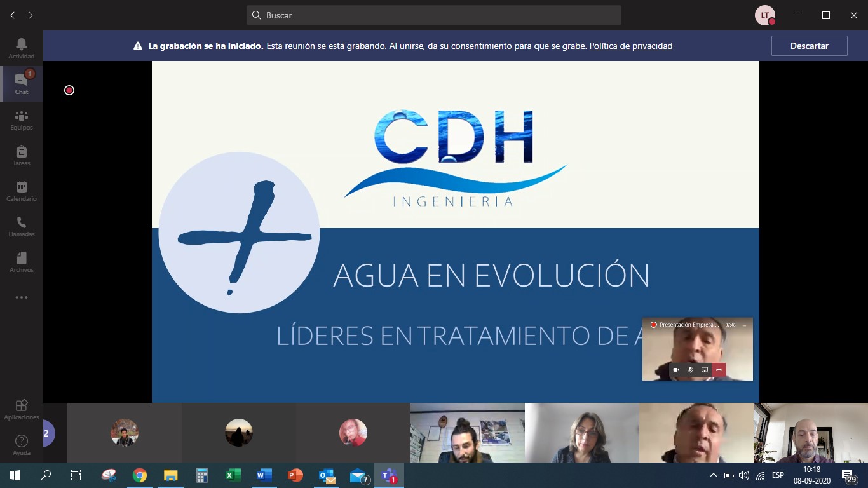Open the overflow participants bubble labeled 2

(x=48, y=433)
